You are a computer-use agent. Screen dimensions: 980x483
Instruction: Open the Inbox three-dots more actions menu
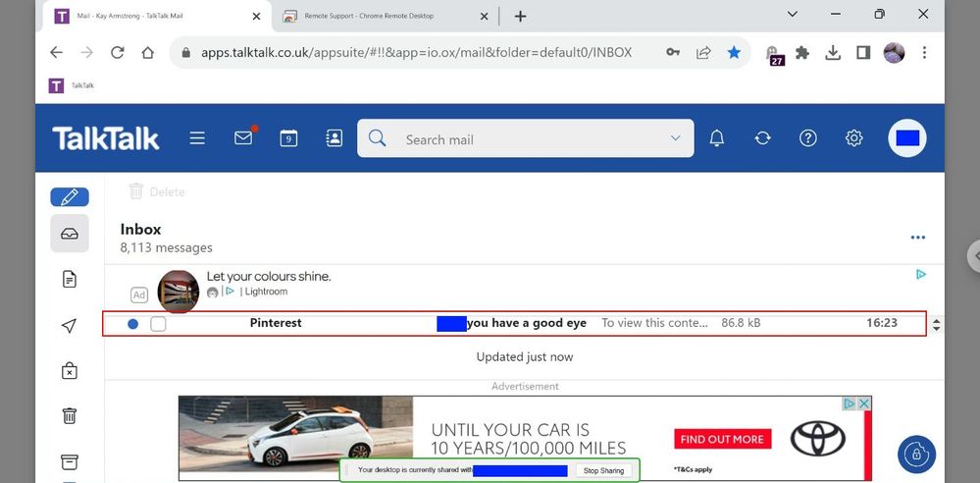tap(918, 238)
